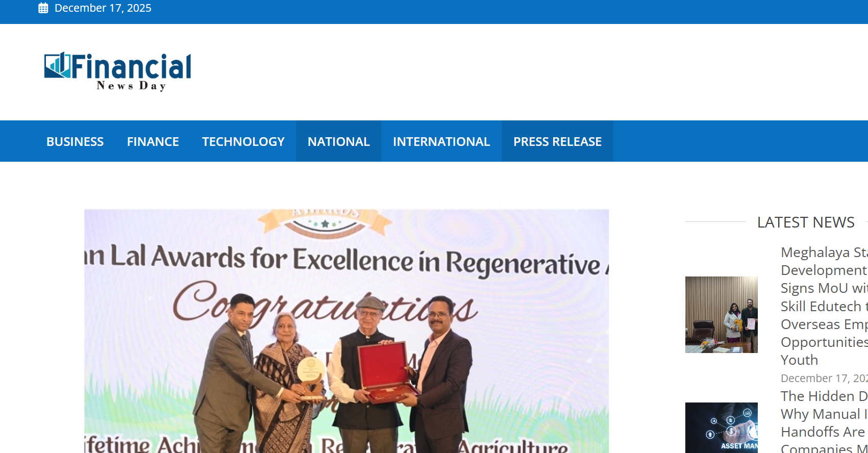Open the Press Release page
The height and width of the screenshot is (453, 868).
[557, 141]
